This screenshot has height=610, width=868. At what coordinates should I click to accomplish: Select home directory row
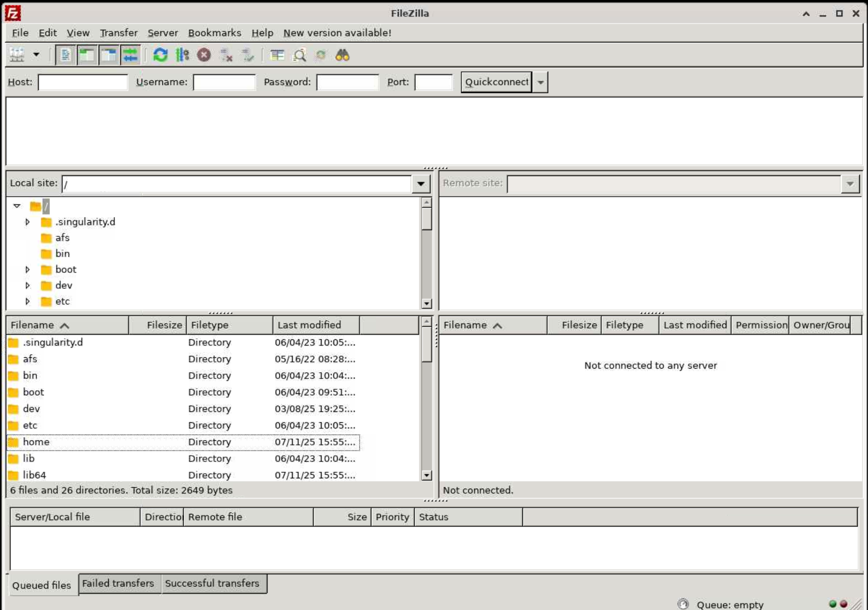tap(183, 442)
